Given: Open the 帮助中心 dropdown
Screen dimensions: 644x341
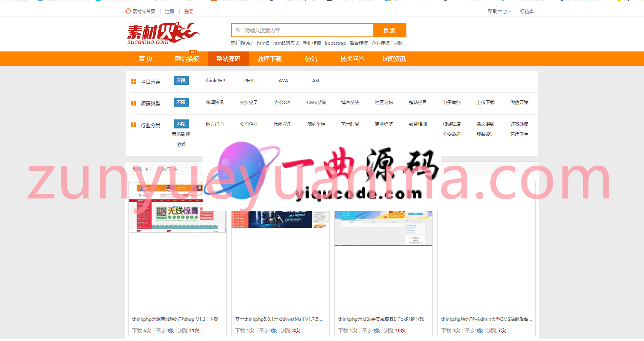Looking at the screenshot, I should [x=499, y=11].
